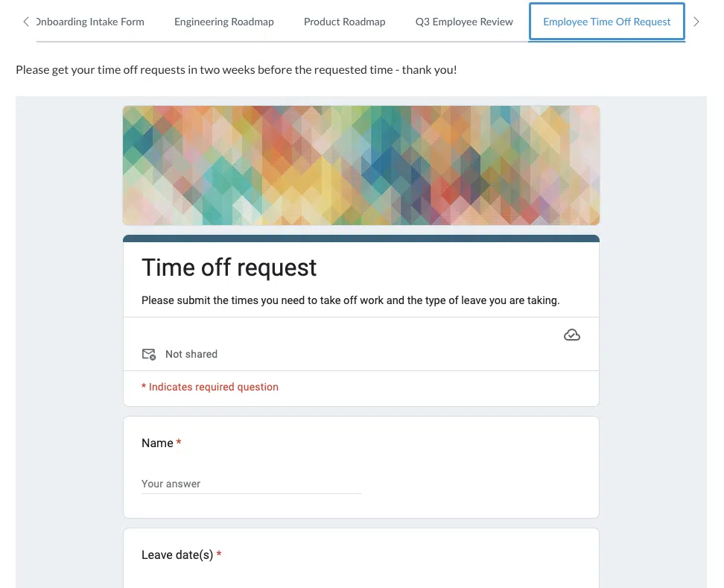Click the two-weeks notice instruction text
This screenshot has width=724, height=588.
(x=236, y=70)
